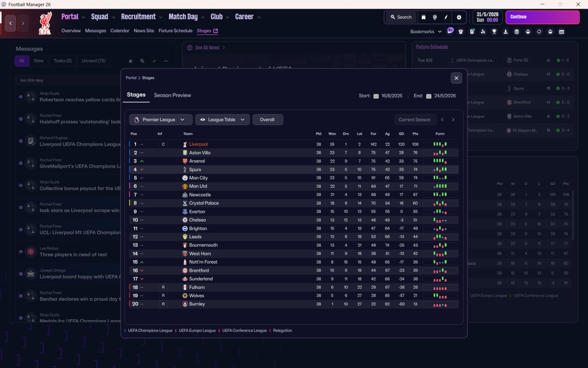588x368 pixels.
Task: Switch to the Season Preview tab
Action: click(172, 95)
